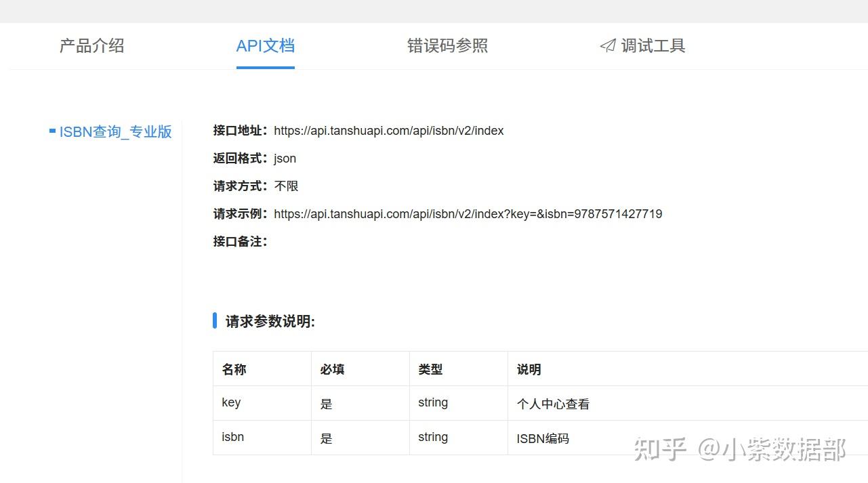Viewport: 868px width, 483px height.
Task: Click the ISBN编码 description cell
Action: [x=688, y=438]
